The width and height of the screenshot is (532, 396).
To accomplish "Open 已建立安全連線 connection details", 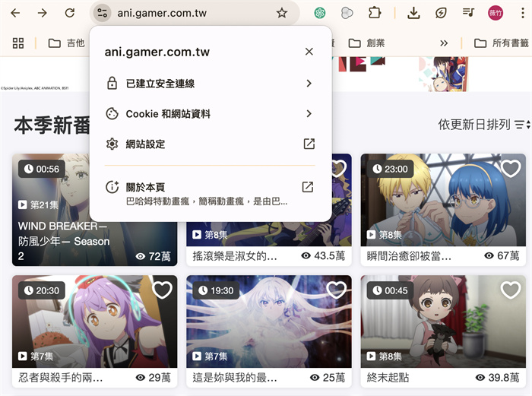I will [210, 84].
